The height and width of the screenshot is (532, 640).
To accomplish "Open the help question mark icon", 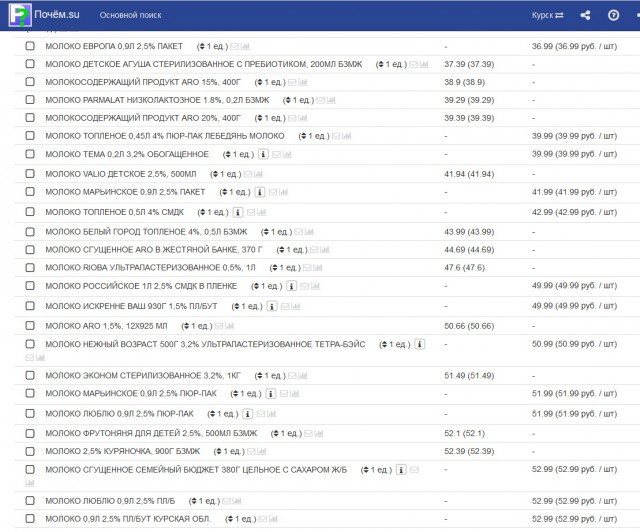I will point(613,15).
